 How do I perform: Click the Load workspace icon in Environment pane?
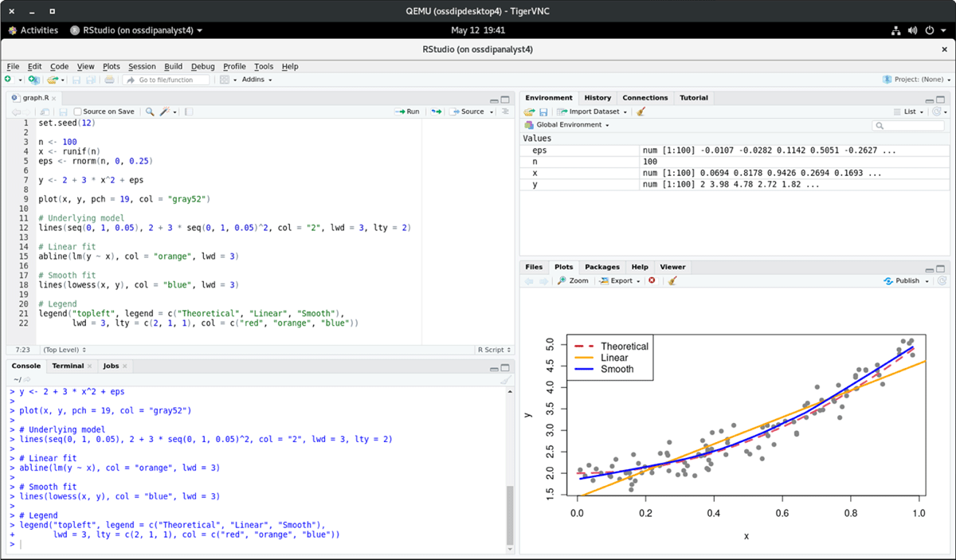[529, 112]
